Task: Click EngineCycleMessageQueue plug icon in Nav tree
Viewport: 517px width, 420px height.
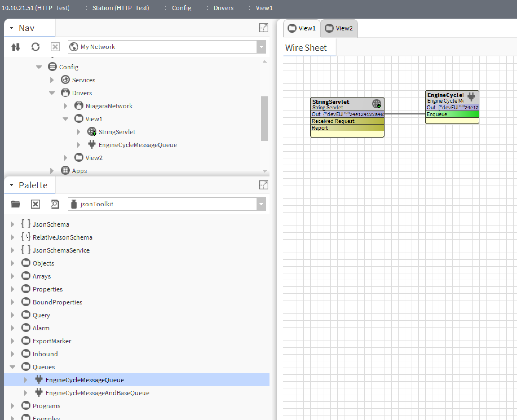Action: [92, 144]
